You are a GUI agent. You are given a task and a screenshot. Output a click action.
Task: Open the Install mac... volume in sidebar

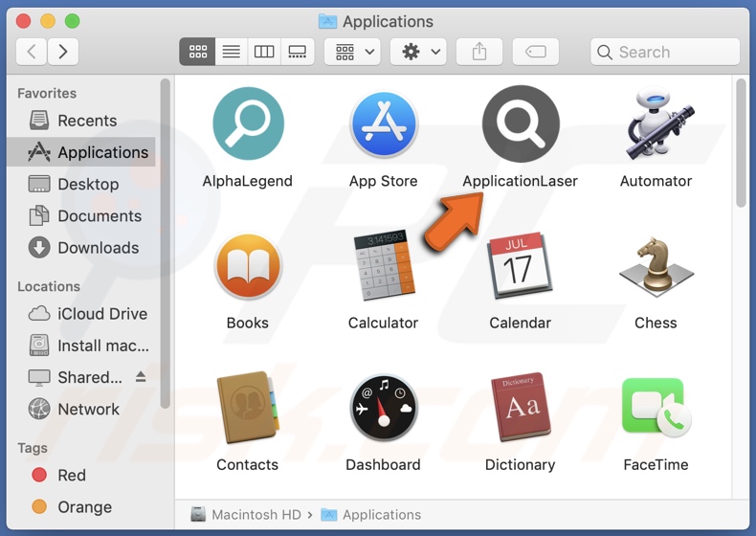click(80, 346)
